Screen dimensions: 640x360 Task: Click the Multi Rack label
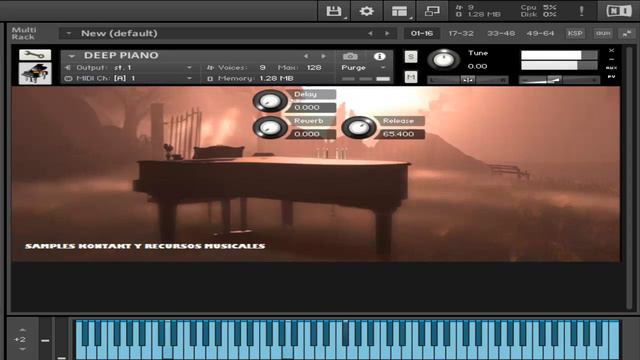pos(24,33)
